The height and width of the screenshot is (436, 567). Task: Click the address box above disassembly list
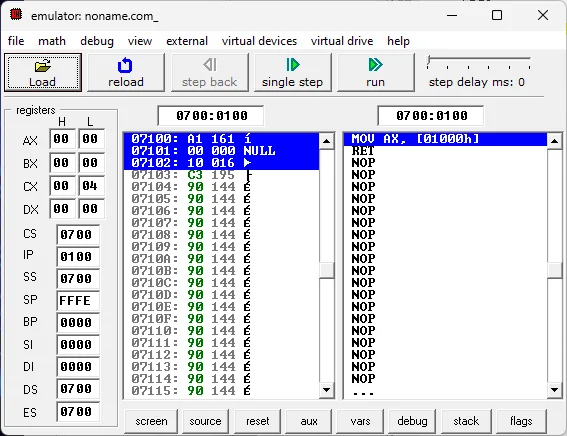430,116
